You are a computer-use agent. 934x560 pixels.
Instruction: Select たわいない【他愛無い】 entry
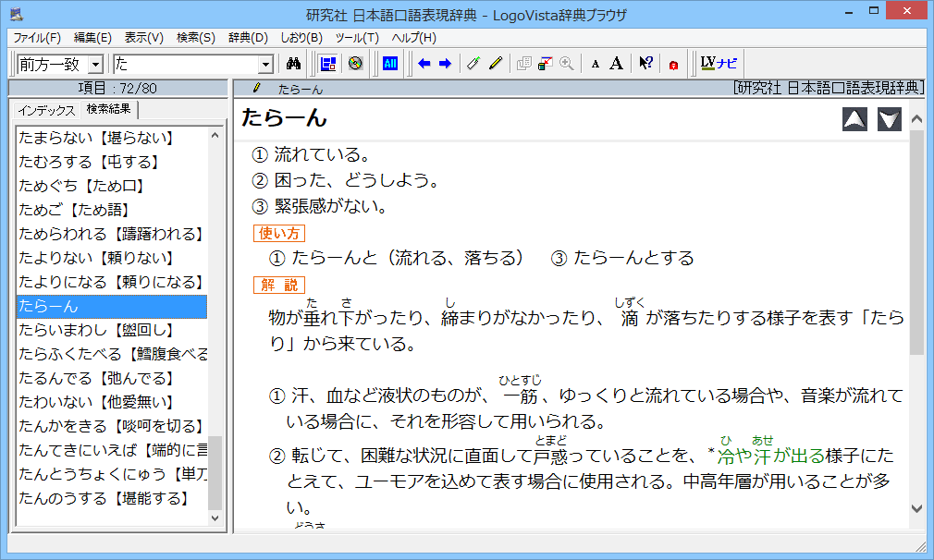[x=112, y=402]
